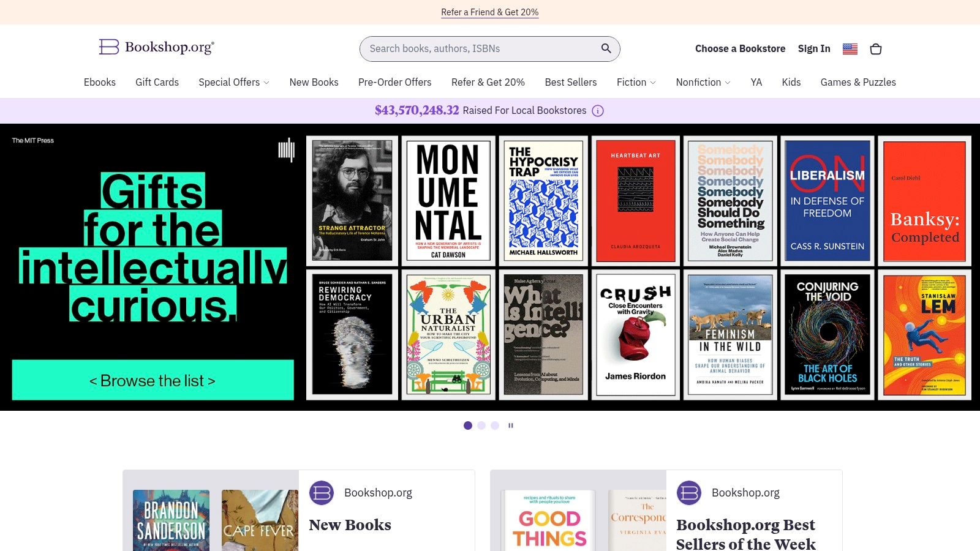Pause the banner carousel autoplay
This screenshot has width=980, height=551.
pos(510,425)
